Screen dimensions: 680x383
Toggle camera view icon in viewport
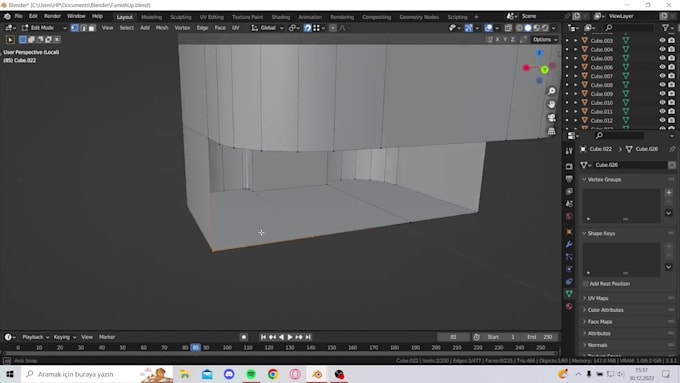pos(551,118)
